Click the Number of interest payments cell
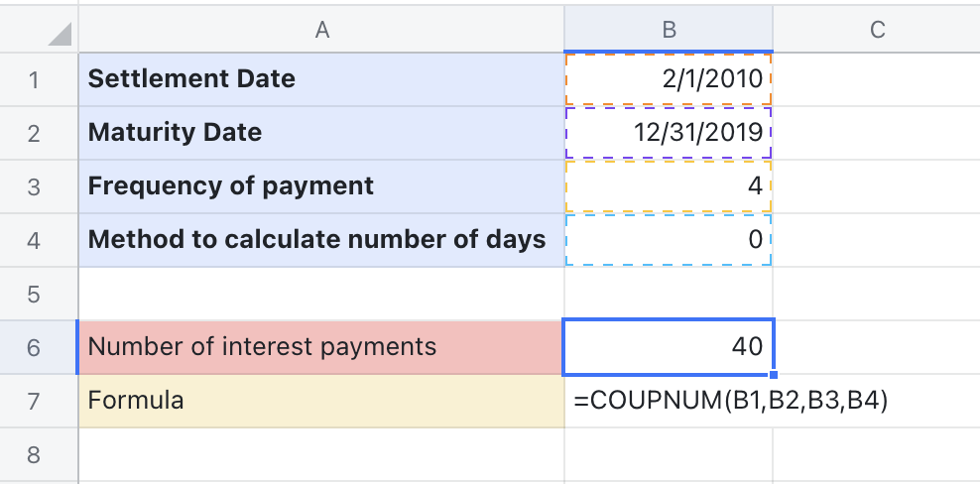Image resolution: width=980 pixels, height=484 pixels. pos(321,347)
